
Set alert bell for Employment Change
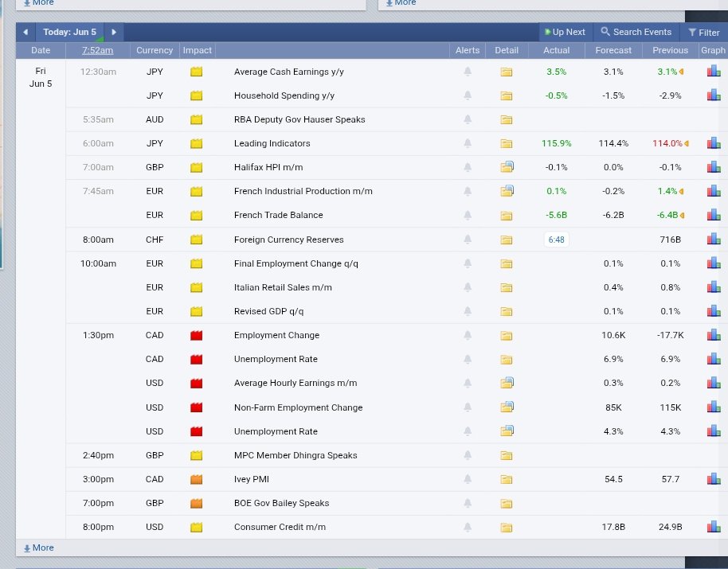click(x=468, y=335)
